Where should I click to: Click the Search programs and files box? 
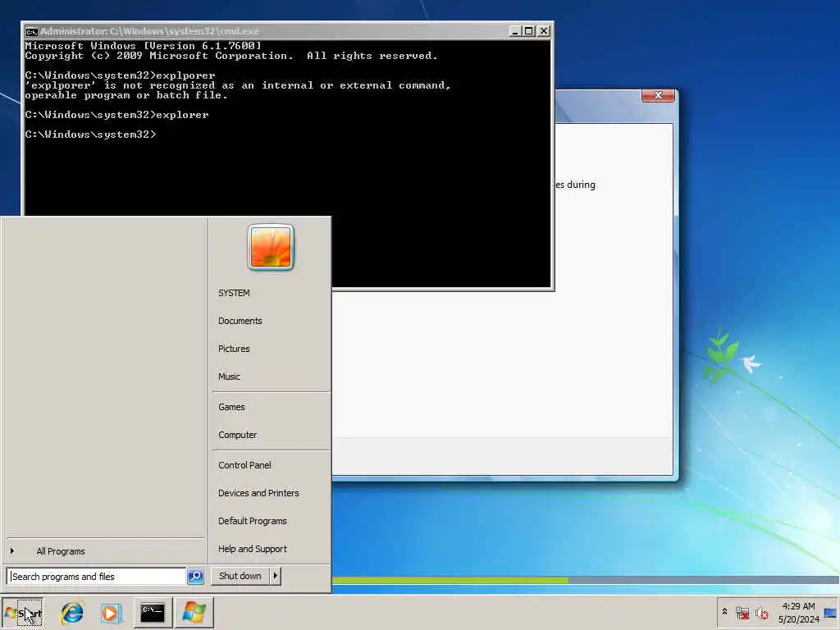click(98, 577)
